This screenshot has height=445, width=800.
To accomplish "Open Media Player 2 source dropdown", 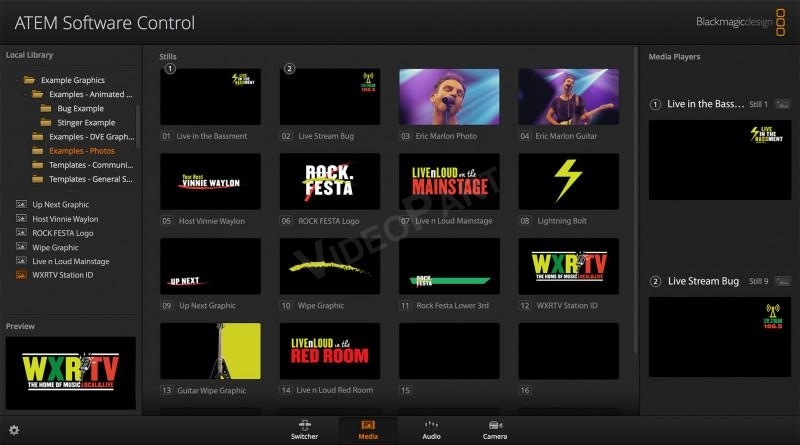I will tap(704, 281).
